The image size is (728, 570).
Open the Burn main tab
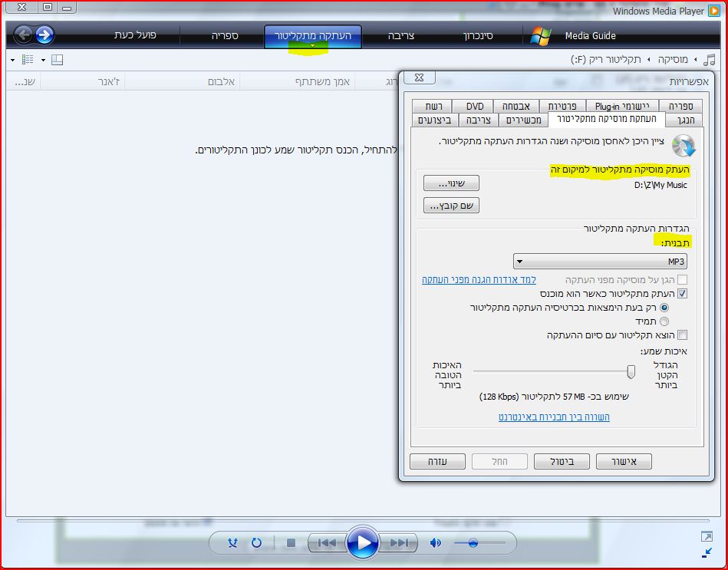pyautogui.click(x=401, y=35)
